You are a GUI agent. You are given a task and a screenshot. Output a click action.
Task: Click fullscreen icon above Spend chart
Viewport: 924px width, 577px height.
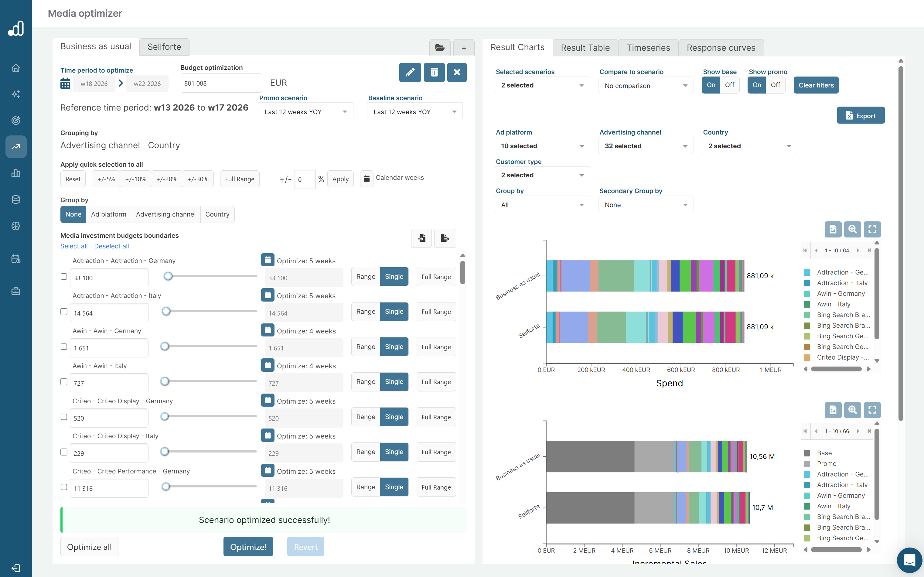(x=872, y=229)
